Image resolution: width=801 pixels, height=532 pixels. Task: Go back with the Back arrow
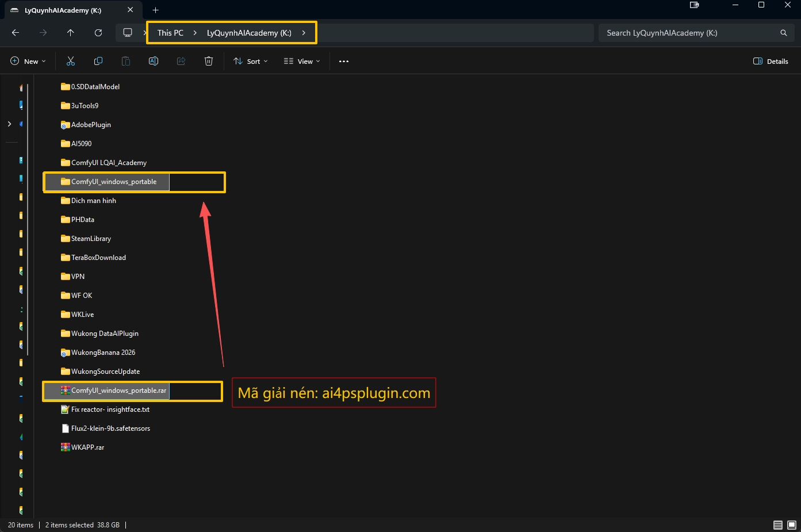[x=16, y=33]
